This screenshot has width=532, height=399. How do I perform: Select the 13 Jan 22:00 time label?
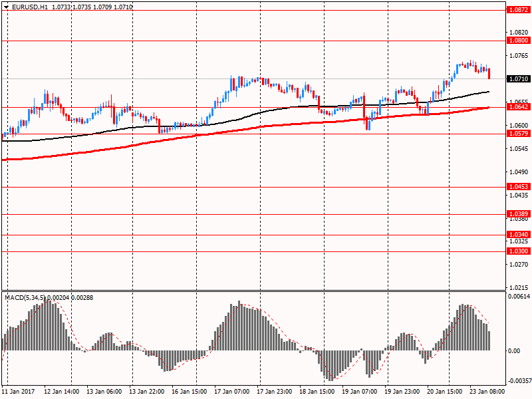(147, 392)
